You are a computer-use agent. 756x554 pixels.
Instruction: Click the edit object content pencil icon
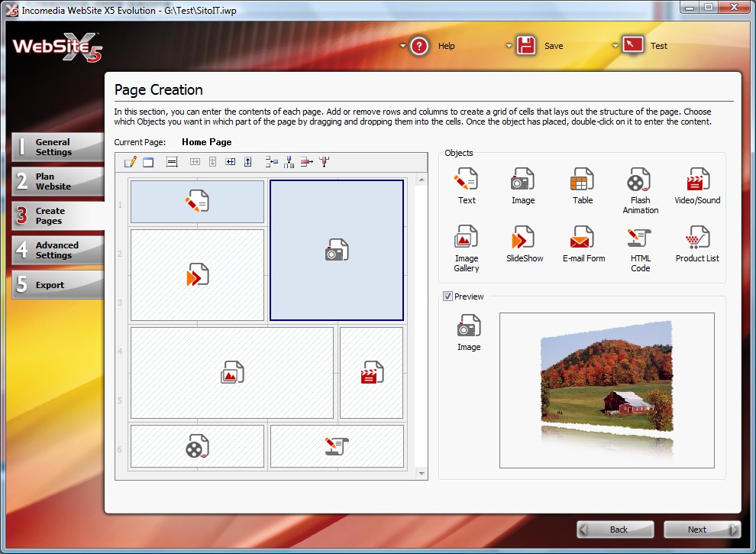130,162
